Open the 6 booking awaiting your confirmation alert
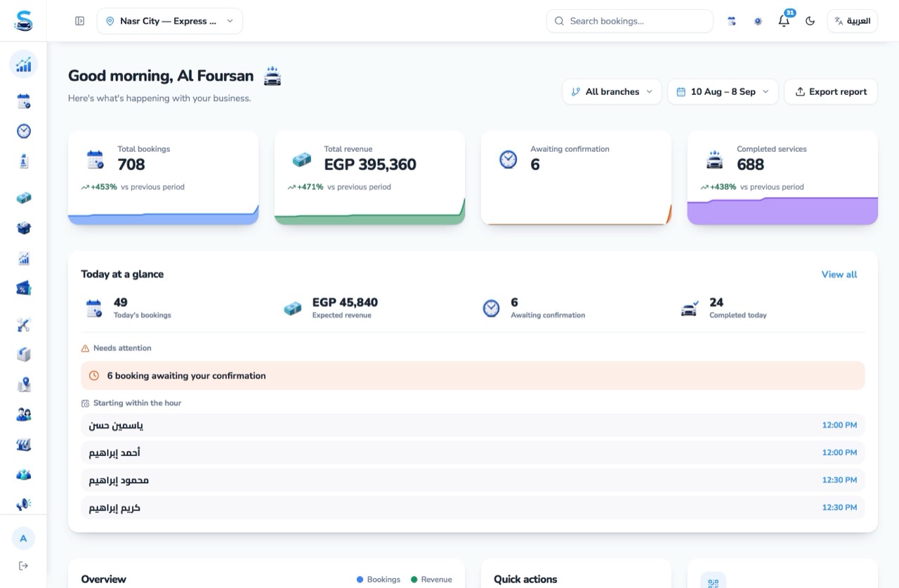This screenshot has height=588, width=899. pos(473,376)
